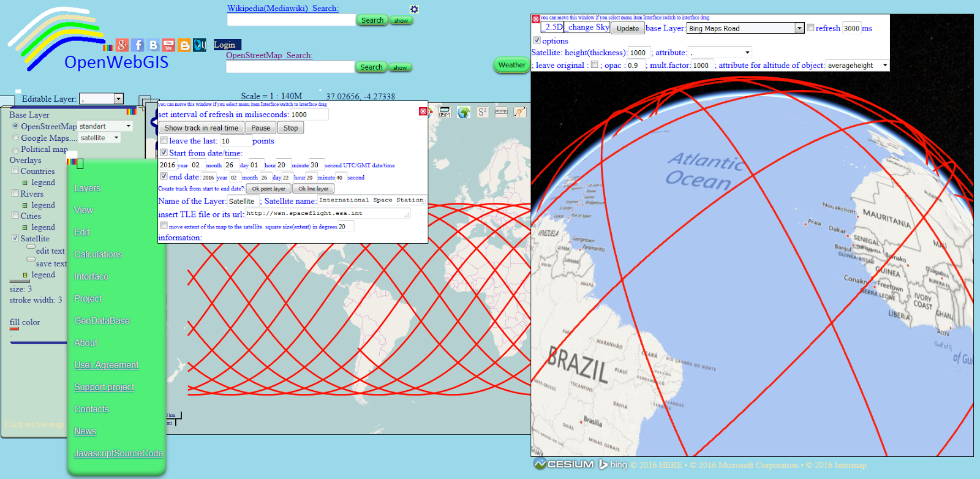The height and width of the screenshot is (479, 980).
Task: Expand the Cities legend icon
Action: tap(25, 227)
